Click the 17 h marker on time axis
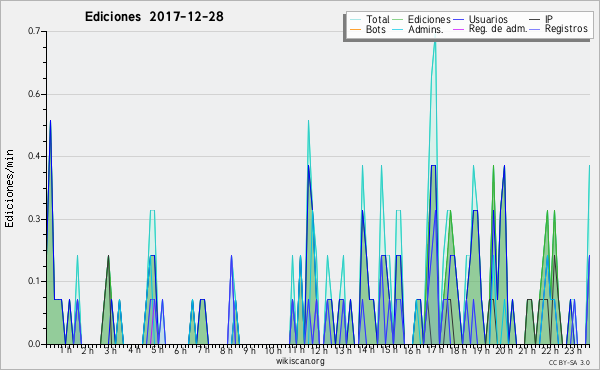The width and height of the screenshot is (600, 370). tap(435, 350)
